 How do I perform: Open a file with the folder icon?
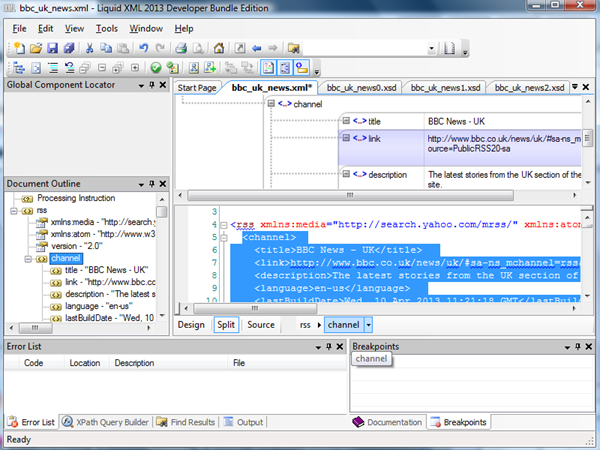tap(36, 48)
